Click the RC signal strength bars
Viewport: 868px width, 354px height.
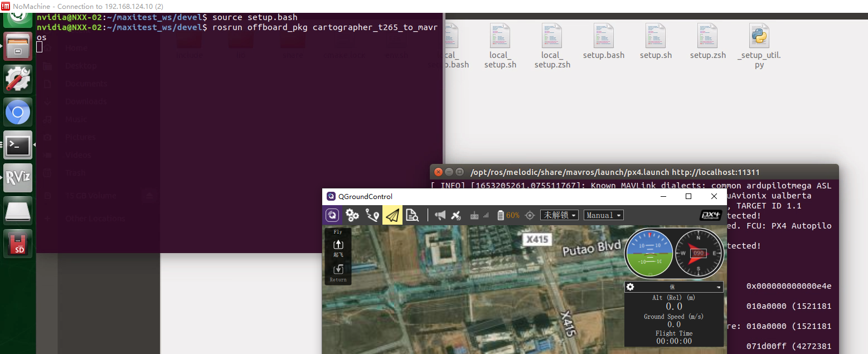[x=486, y=215]
